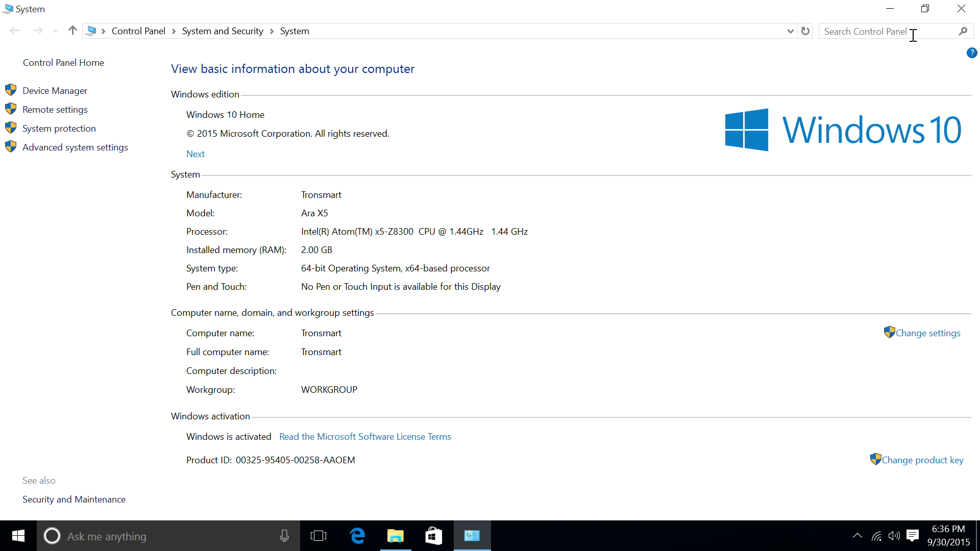Image resolution: width=980 pixels, height=551 pixels.
Task: Refresh the address bar location
Action: [805, 31]
